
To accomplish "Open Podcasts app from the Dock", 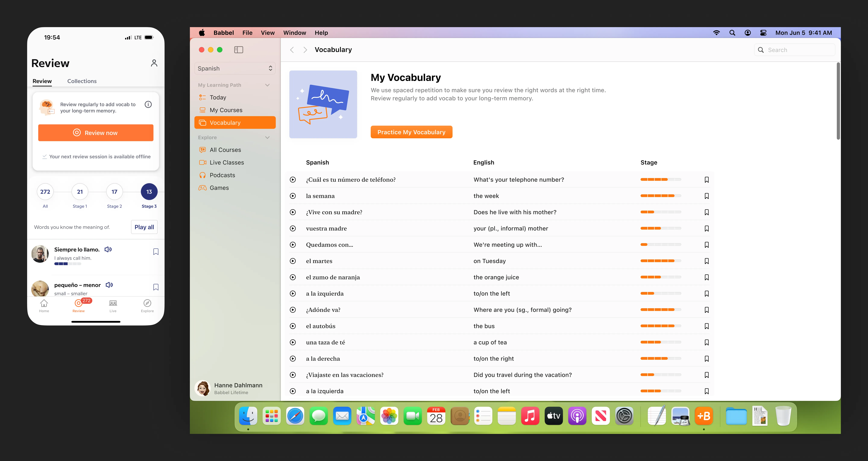I will point(577,416).
